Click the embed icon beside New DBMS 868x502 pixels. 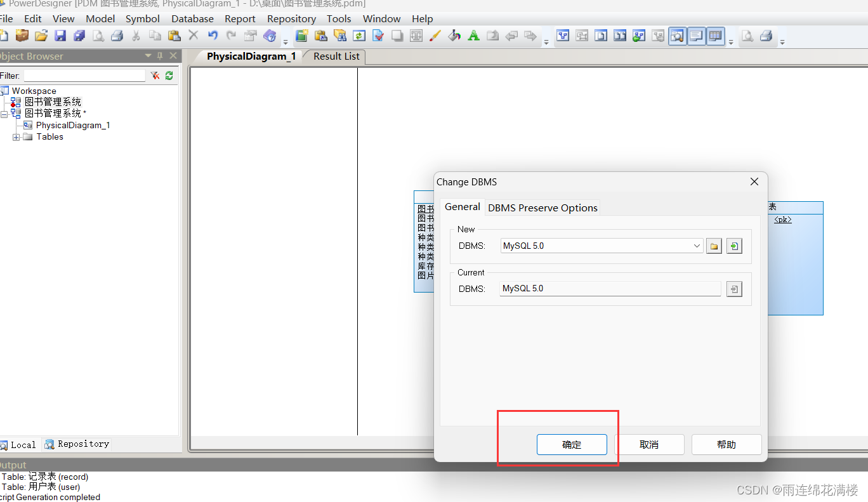(x=734, y=246)
